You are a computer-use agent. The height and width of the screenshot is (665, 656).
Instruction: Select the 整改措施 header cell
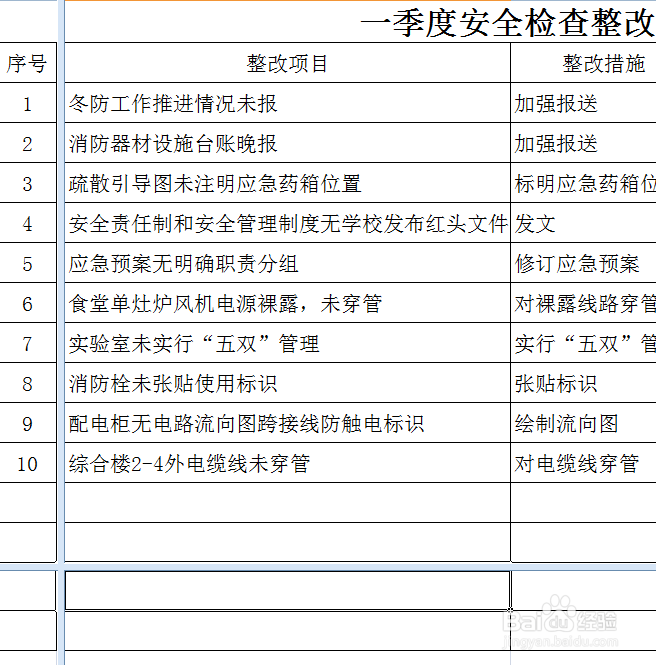click(583, 63)
